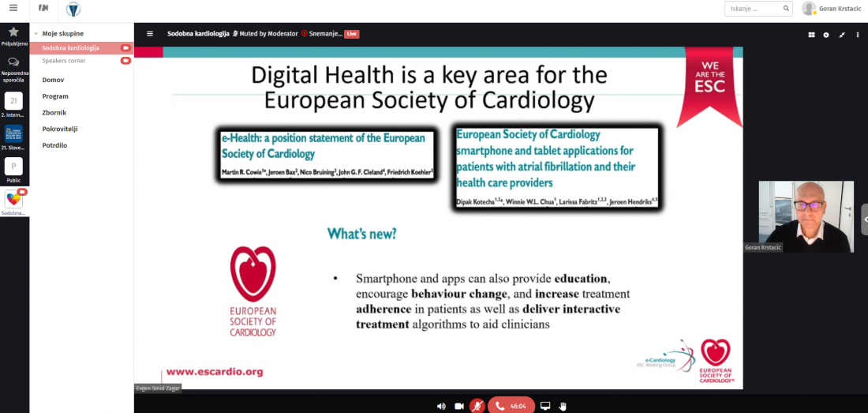This screenshot has height=413, width=868.
Task: Hang up the call showing 46:04
Action: pyautogui.click(x=511, y=406)
